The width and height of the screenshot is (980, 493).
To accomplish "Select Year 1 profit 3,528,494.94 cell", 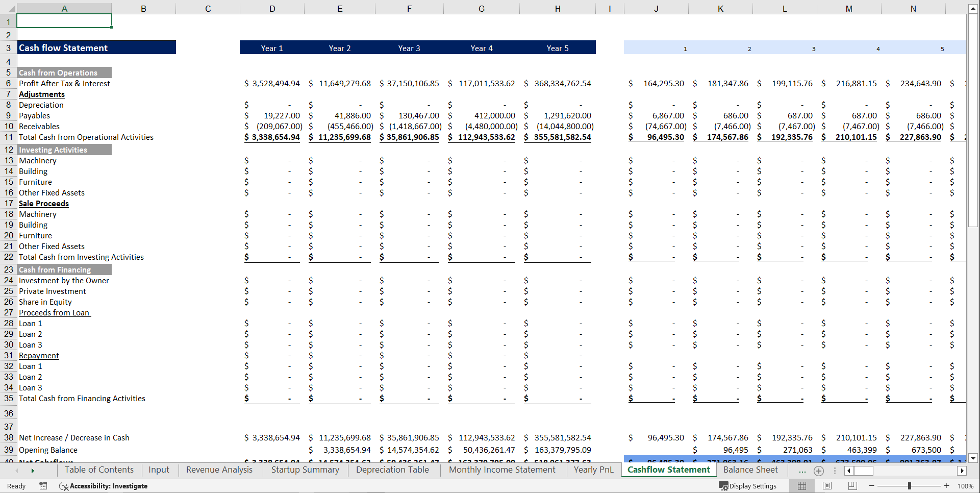I will (272, 83).
